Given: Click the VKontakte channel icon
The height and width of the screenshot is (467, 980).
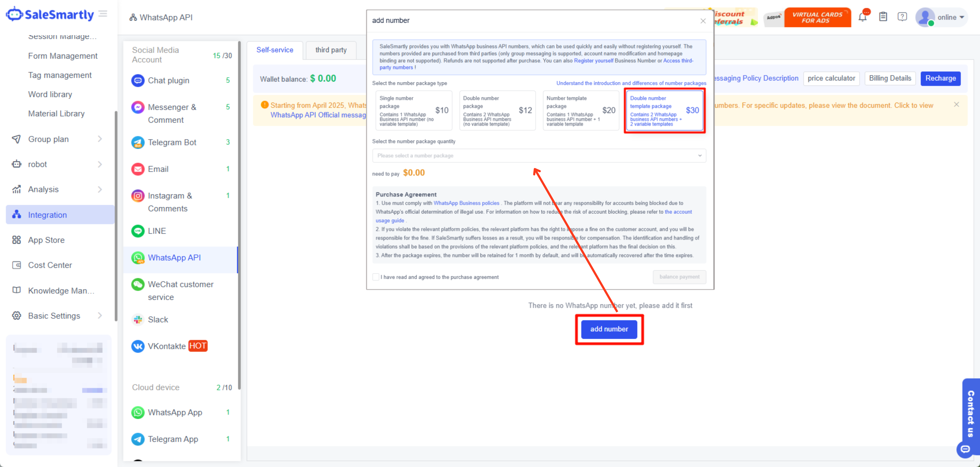Looking at the screenshot, I should point(138,346).
